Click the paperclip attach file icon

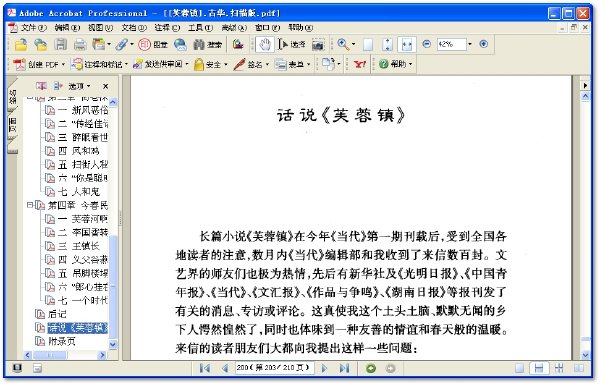(122, 44)
